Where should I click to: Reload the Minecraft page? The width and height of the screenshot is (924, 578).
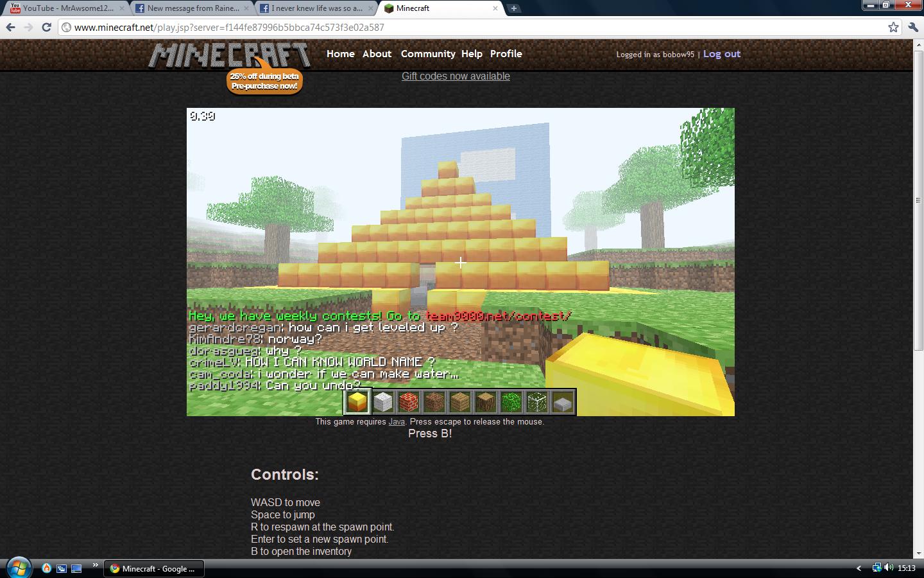click(46, 27)
